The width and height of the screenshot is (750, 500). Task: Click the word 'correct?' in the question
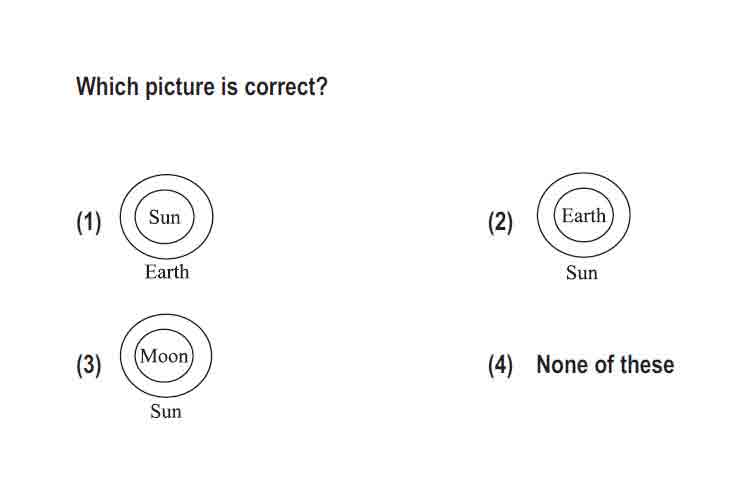(286, 87)
